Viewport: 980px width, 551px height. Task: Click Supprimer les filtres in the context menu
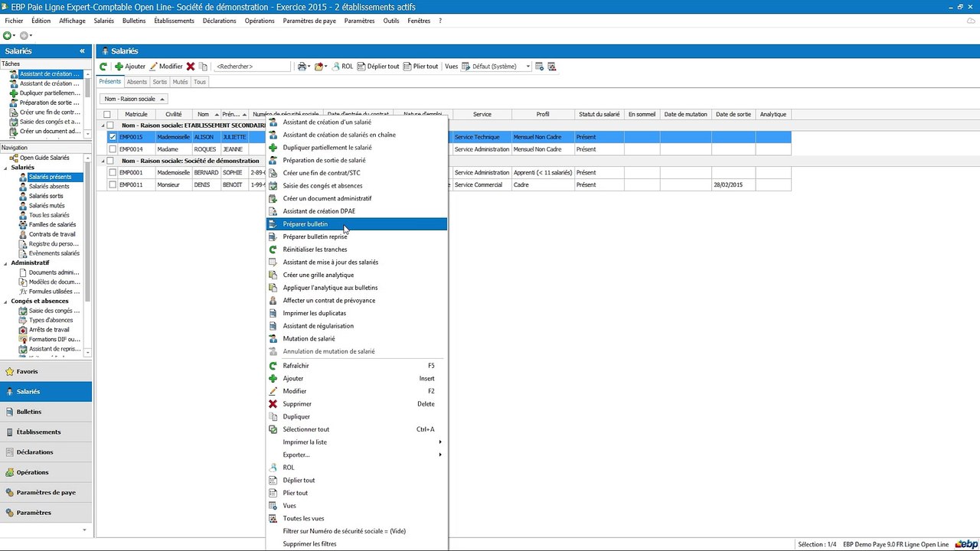pyautogui.click(x=356, y=544)
